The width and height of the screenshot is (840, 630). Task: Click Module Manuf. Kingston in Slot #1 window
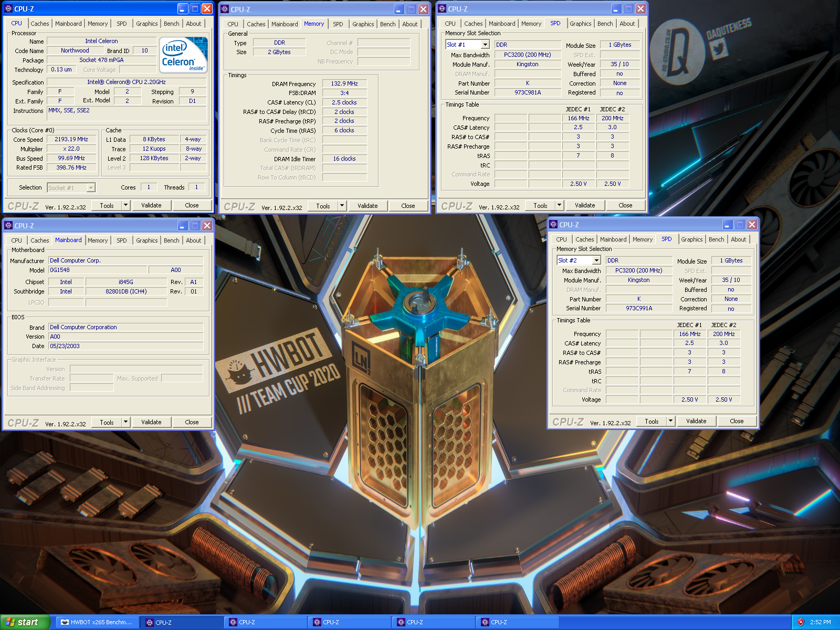(528, 65)
